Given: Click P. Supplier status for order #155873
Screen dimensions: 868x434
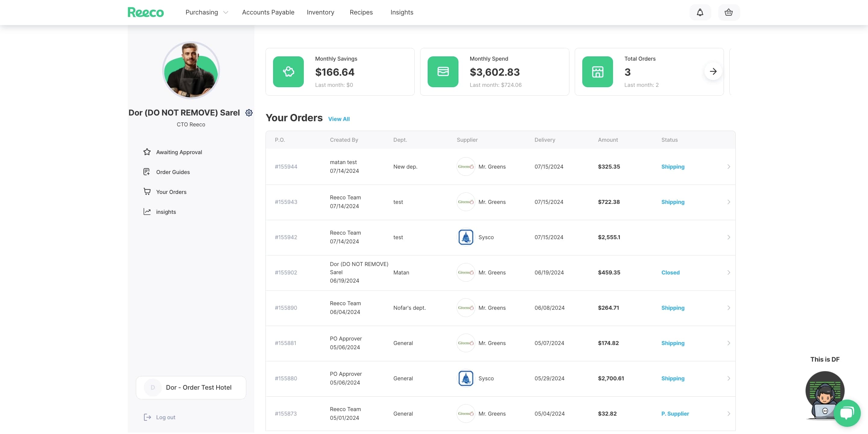Looking at the screenshot, I should coord(675,414).
